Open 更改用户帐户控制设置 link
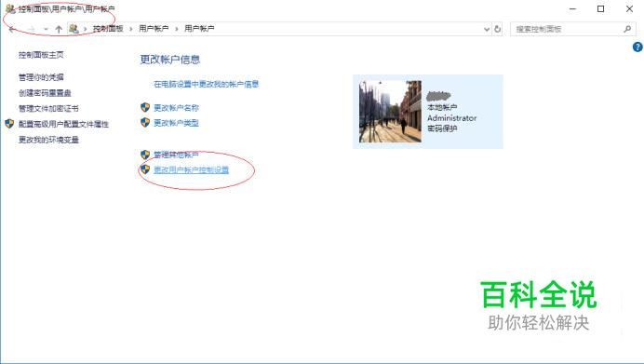644x364 pixels. [x=192, y=169]
